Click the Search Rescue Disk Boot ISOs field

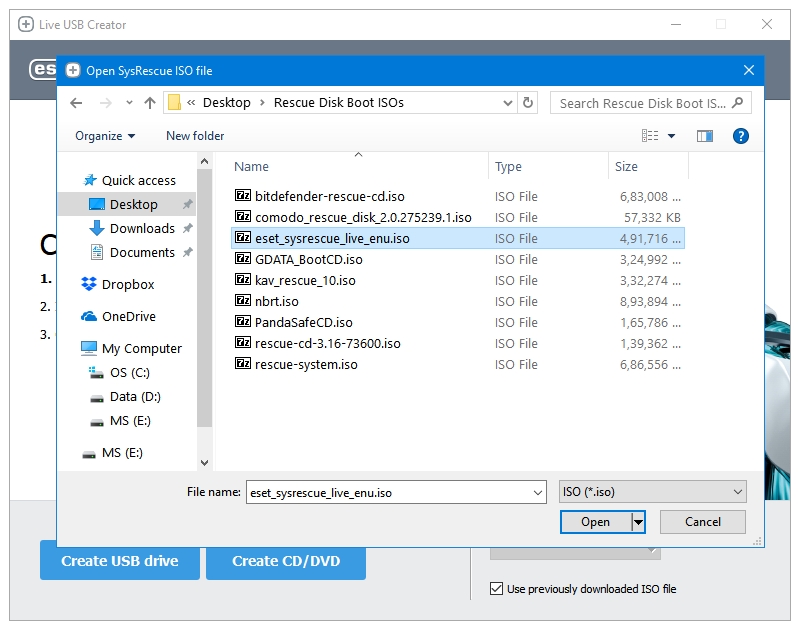(x=642, y=103)
